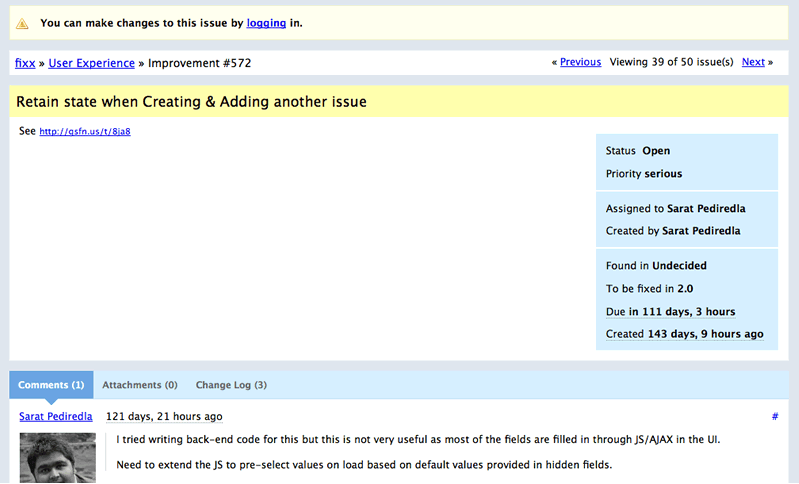Screen dimensions: 799x484
Task: Click "Created by Sarat Pediredla" text
Action: tap(673, 231)
